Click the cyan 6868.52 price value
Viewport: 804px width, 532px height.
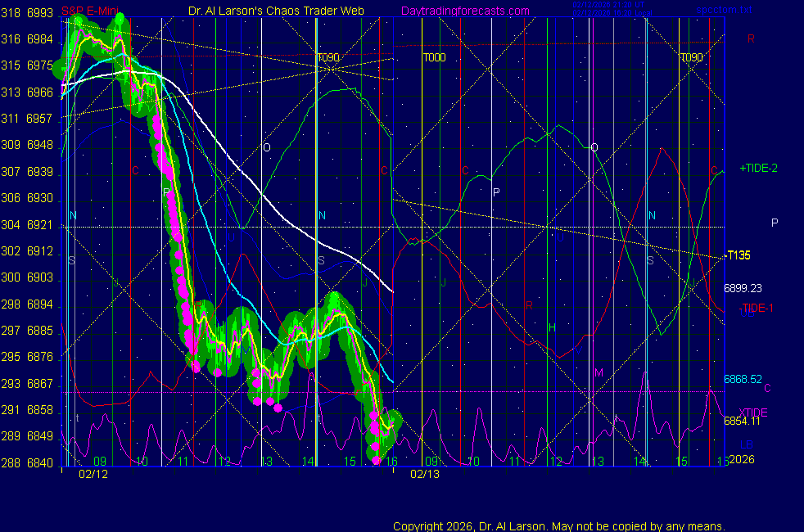[743, 380]
